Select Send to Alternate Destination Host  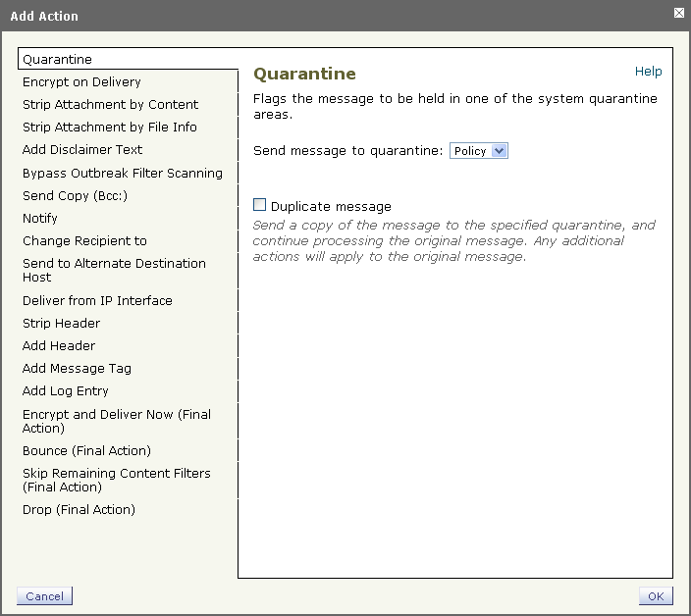pyautogui.click(x=114, y=270)
